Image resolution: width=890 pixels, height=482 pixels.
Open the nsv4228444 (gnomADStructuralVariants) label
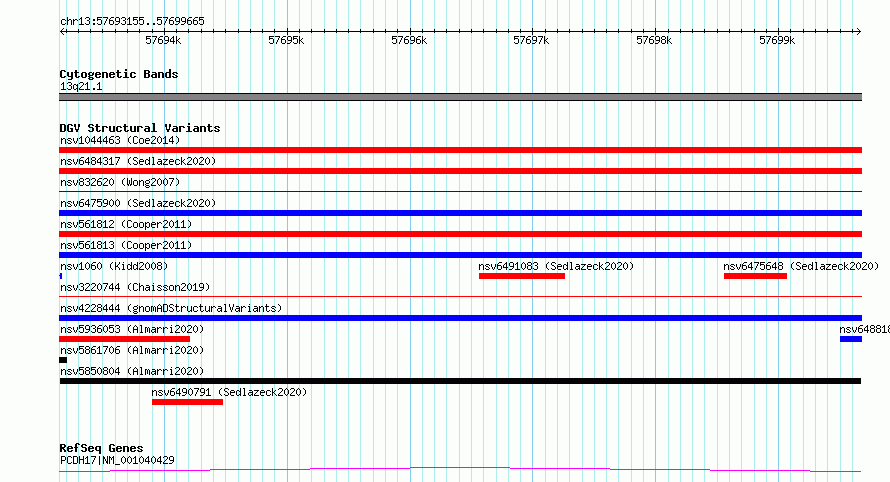point(171,308)
